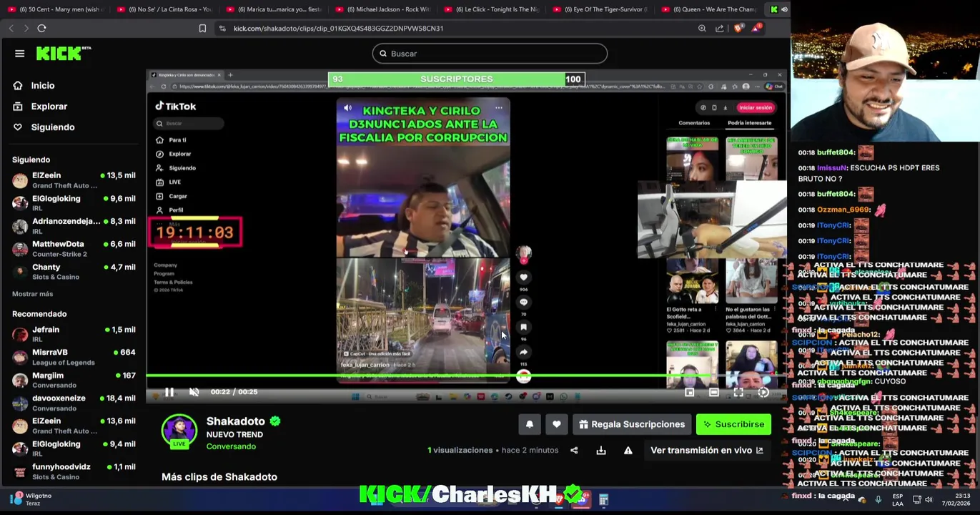Open davooxeneize channel in Recomendado
The height and width of the screenshot is (515, 980).
tap(74, 403)
